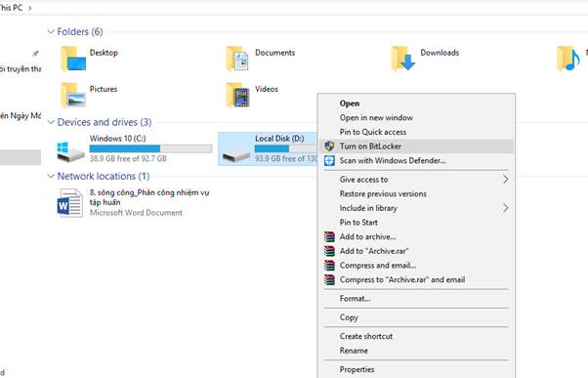Image resolution: width=588 pixels, height=378 pixels.
Task: Click WinRAR icon beside Compress to "Archive.rar" and email
Action: (x=329, y=279)
